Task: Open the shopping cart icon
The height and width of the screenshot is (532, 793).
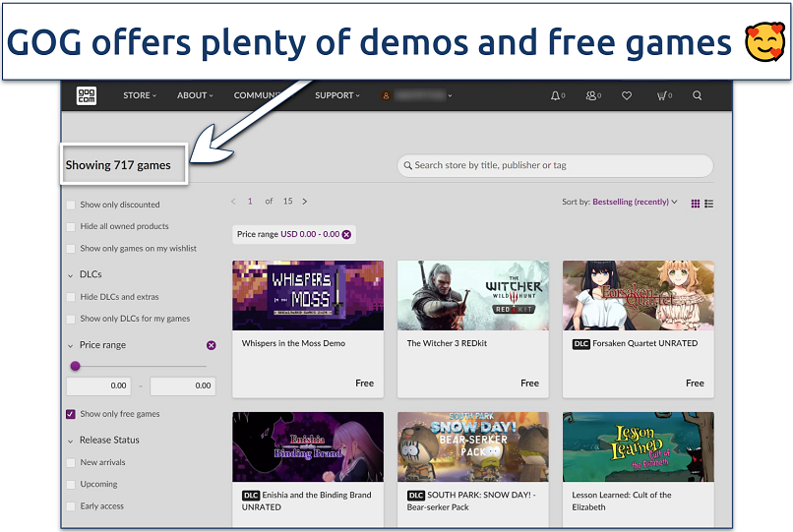Action: click(661, 95)
